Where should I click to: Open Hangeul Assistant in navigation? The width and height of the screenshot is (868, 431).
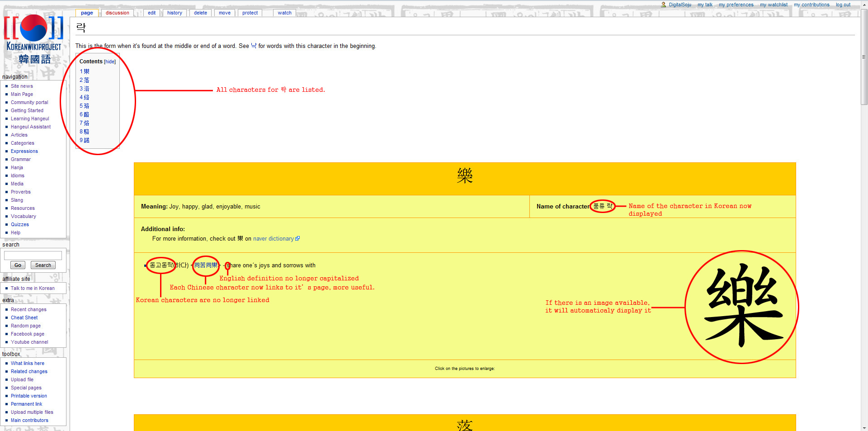[31, 127]
